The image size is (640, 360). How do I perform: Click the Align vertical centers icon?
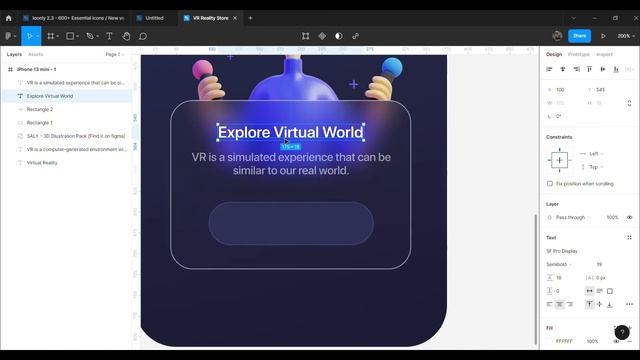[x=603, y=69]
